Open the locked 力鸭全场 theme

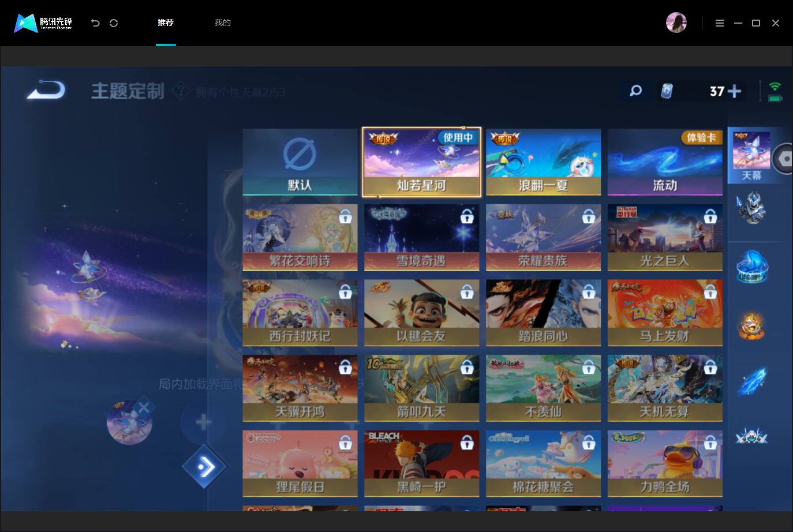click(x=665, y=463)
